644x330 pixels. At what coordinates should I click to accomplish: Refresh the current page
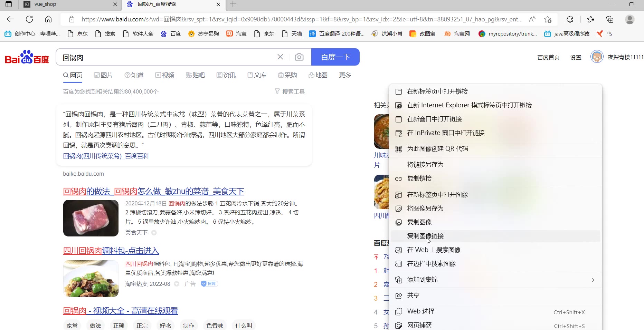(x=29, y=19)
